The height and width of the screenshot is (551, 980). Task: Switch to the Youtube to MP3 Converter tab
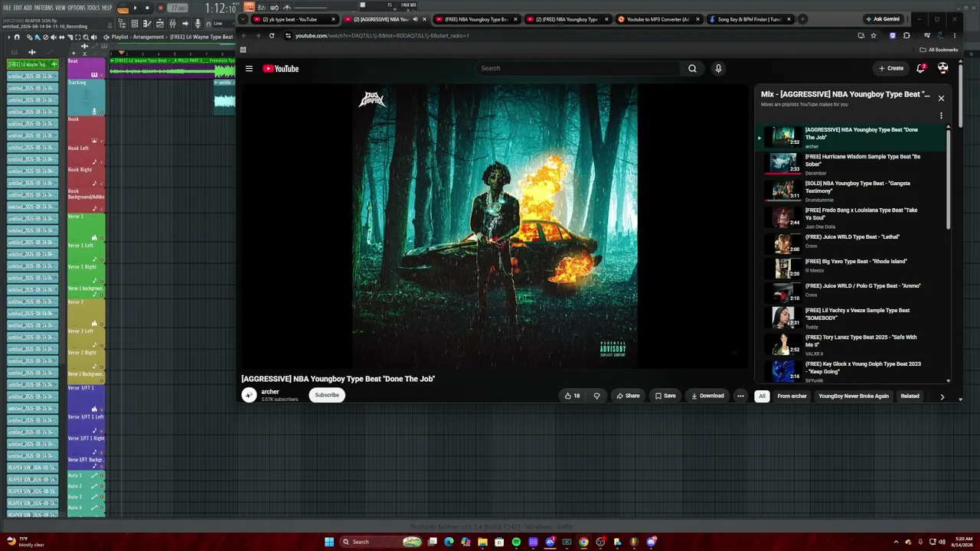(x=658, y=19)
